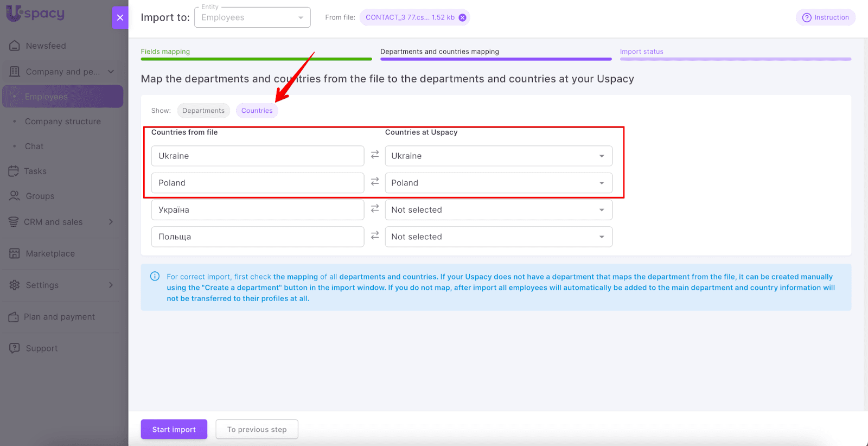Image resolution: width=868 pixels, height=446 pixels.
Task: Click the Plan and payment briefcase icon
Action: click(14, 317)
